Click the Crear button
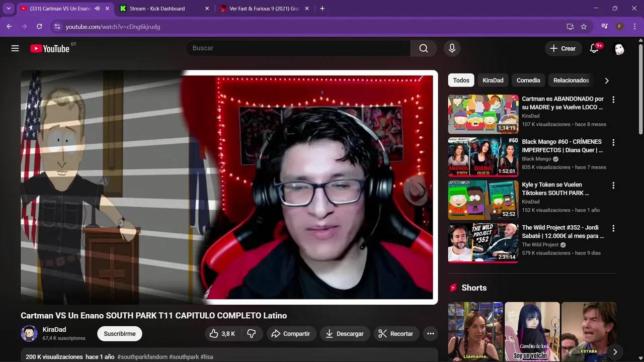 click(562, 48)
